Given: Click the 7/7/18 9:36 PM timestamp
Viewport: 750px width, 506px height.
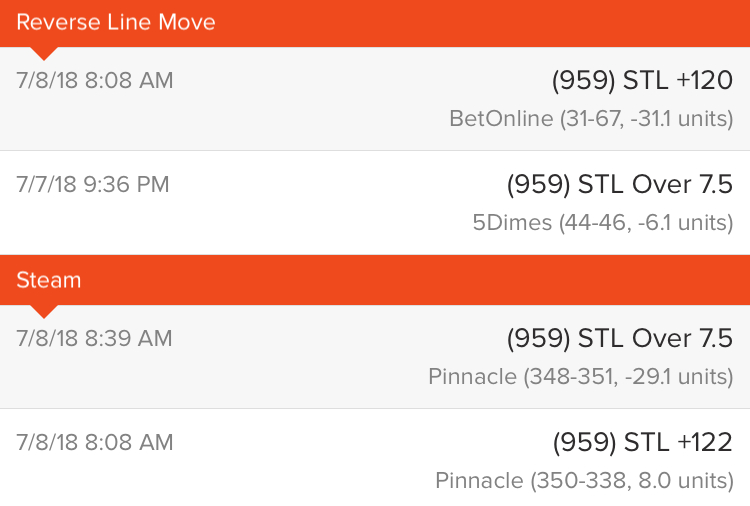Looking at the screenshot, I should tap(93, 185).
